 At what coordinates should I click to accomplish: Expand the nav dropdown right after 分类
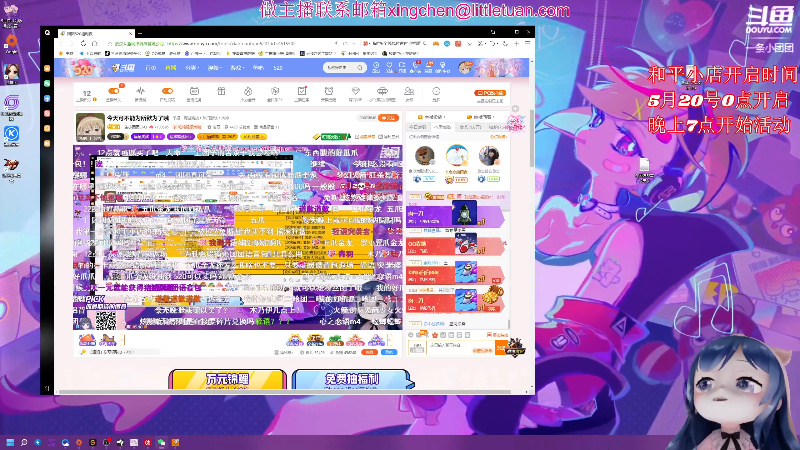click(213, 67)
